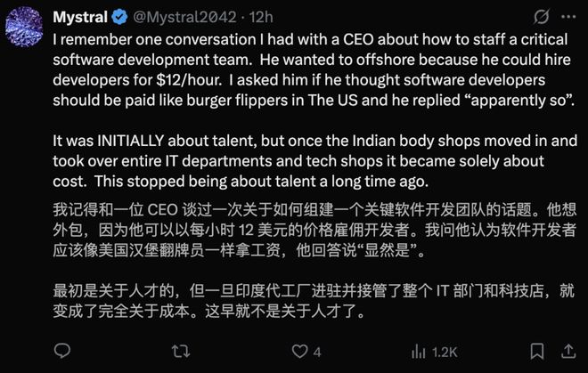Click the Grok explain icon
588x373 pixels.
pyautogui.click(x=541, y=18)
